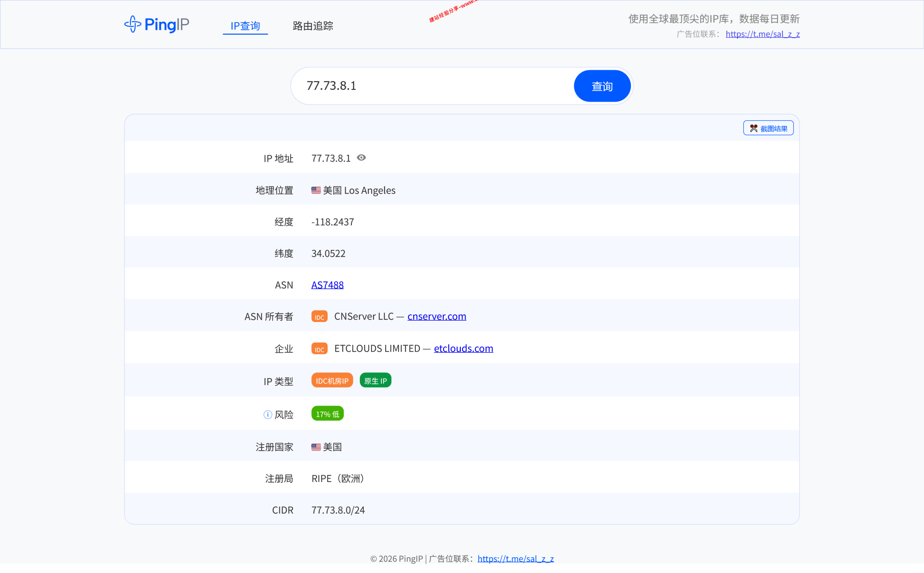The height and width of the screenshot is (573, 924).
Task: Click the 美国 Los Angeles location text
Action: [x=359, y=190]
